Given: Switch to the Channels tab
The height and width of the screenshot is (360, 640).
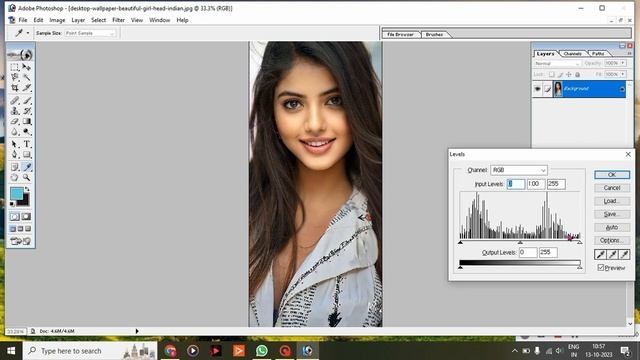Looking at the screenshot, I should [572, 53].
